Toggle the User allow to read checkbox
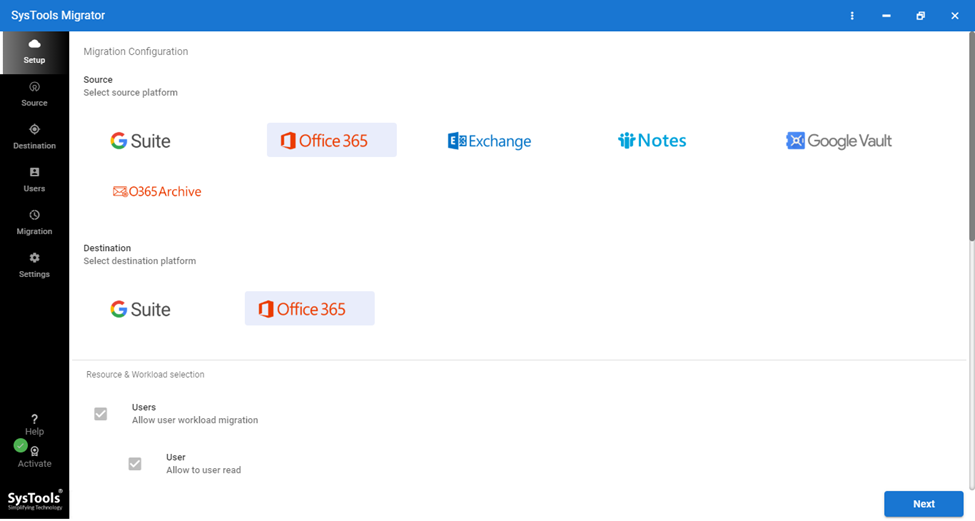 click(x=134, y=464)
